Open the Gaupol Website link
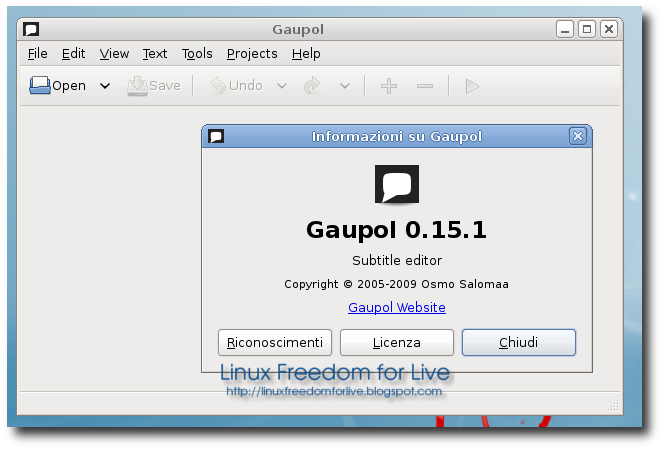Image resolution: width=664 pixels, height=450 pixels. click(397, 307)
